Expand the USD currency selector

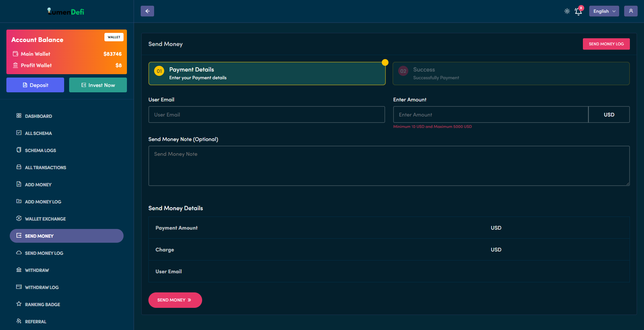click(609, 114)
